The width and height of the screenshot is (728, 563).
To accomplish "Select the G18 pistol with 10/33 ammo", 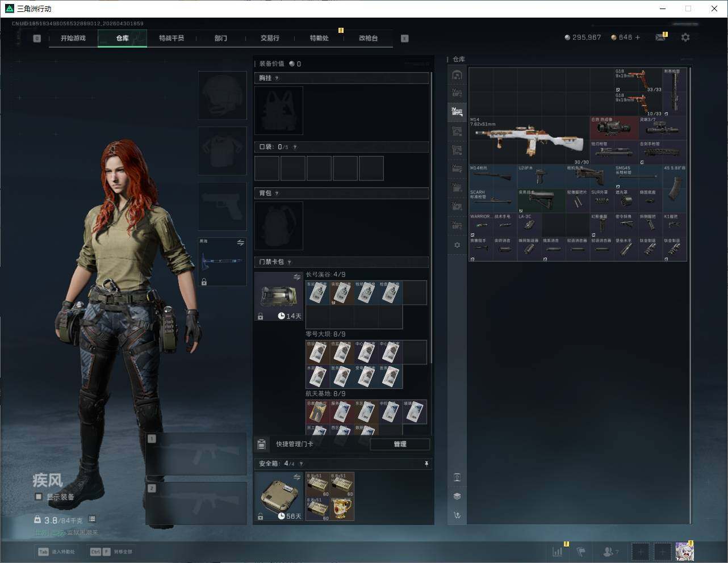I will coord(638,105).
